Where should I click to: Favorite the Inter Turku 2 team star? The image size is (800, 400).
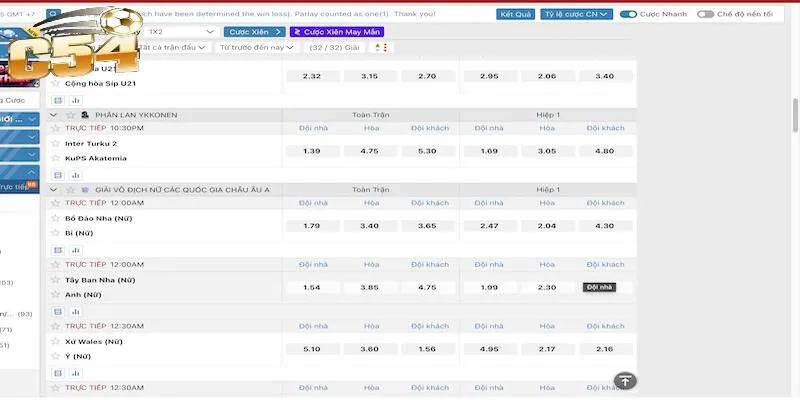click(56, 144)
